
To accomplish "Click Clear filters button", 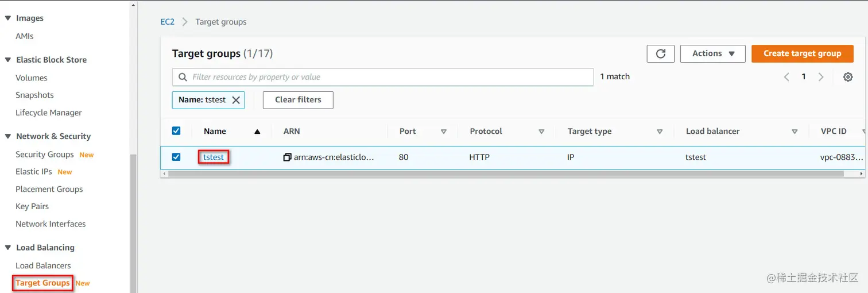I will [298, 100].
